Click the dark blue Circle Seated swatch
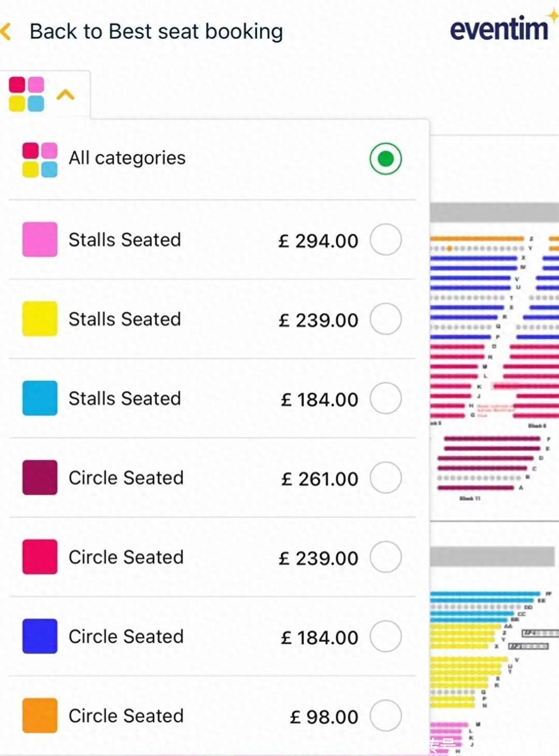559x756 pixels. (40, 636)
